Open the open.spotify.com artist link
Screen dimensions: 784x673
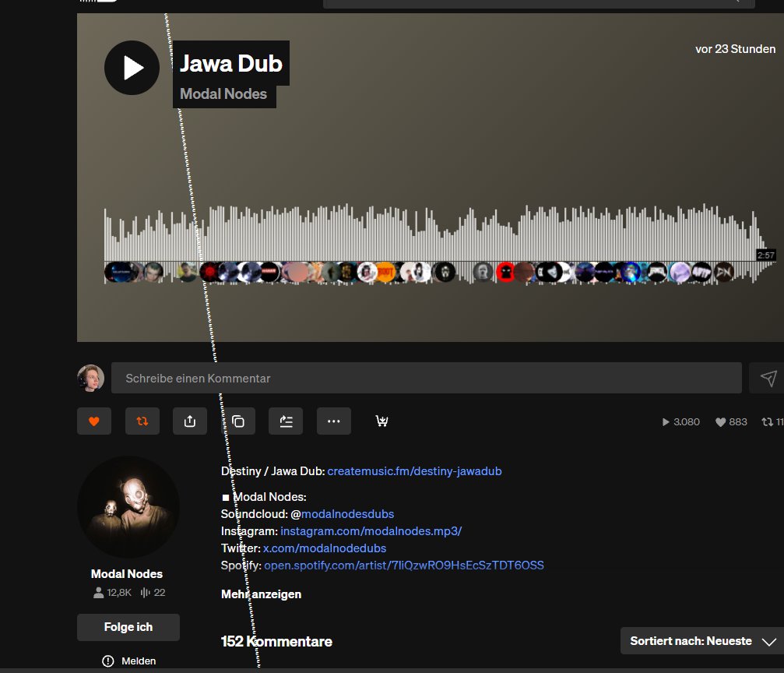coord(404,565)
